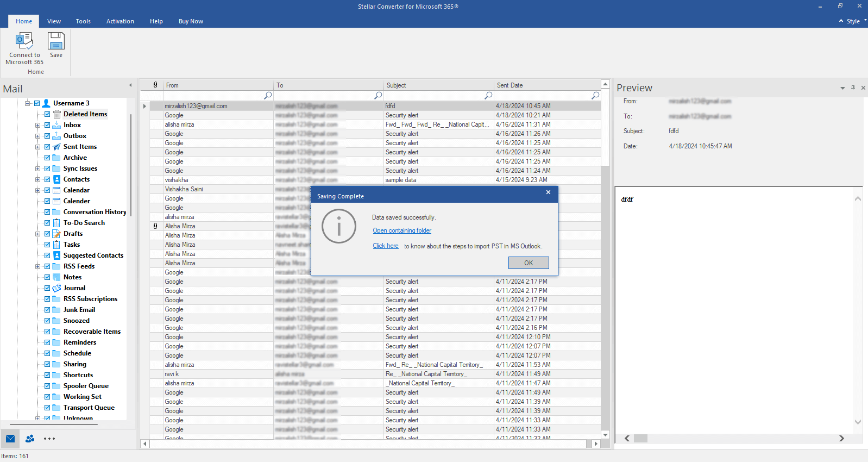Screen dimensions: 868x462
Task: Expand the Drafts tree node
Action: pos(37,234)
